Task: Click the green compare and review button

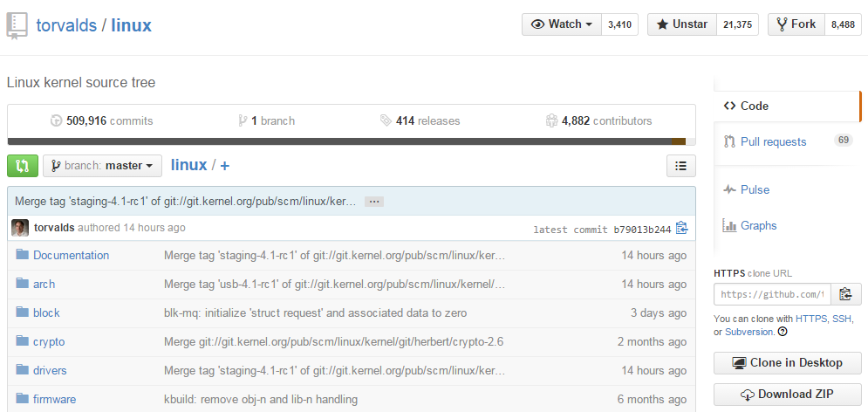Action: (x=23, y=166)
